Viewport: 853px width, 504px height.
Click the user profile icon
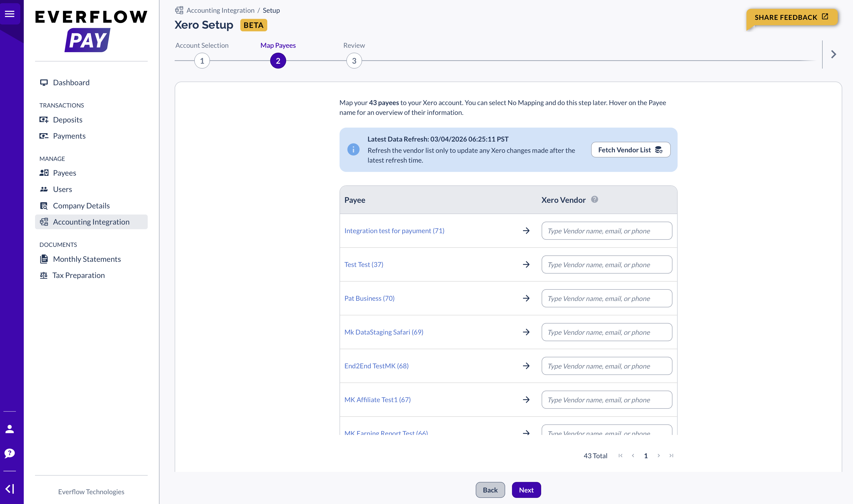coord(9,429)
